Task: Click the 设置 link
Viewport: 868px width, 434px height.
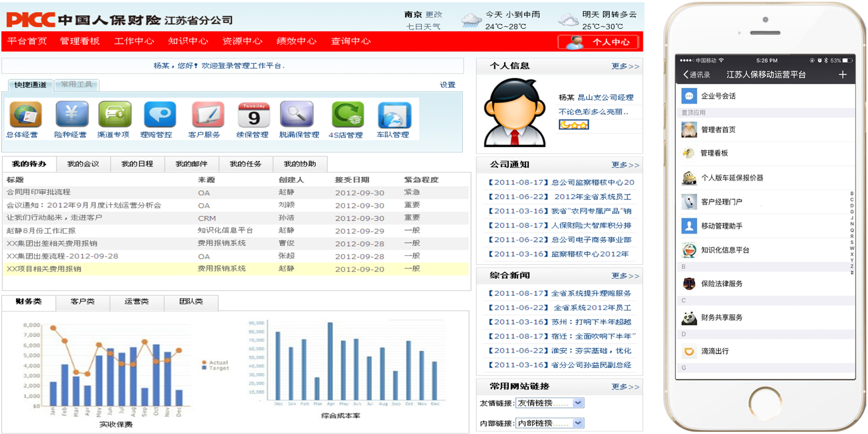Action: tap(447, 85)
